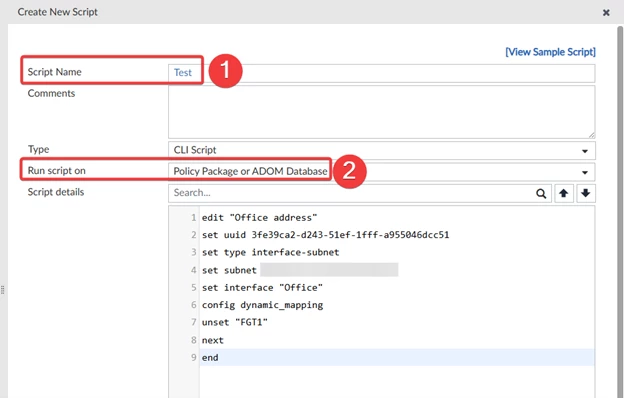This screenshot has width=624, height=398.
Task: Click the set subnet script line
Action: click(300, 270)
